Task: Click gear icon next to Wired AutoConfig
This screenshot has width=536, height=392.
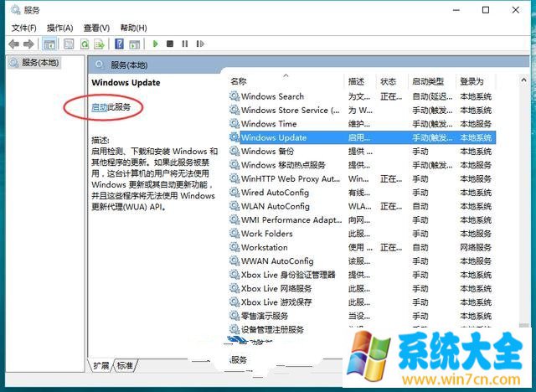Action: [234, 192]
